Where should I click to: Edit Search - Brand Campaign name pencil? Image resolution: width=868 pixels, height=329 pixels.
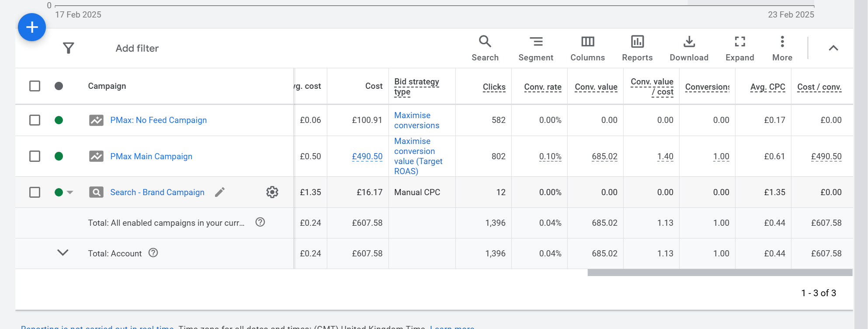click(220, 192)
